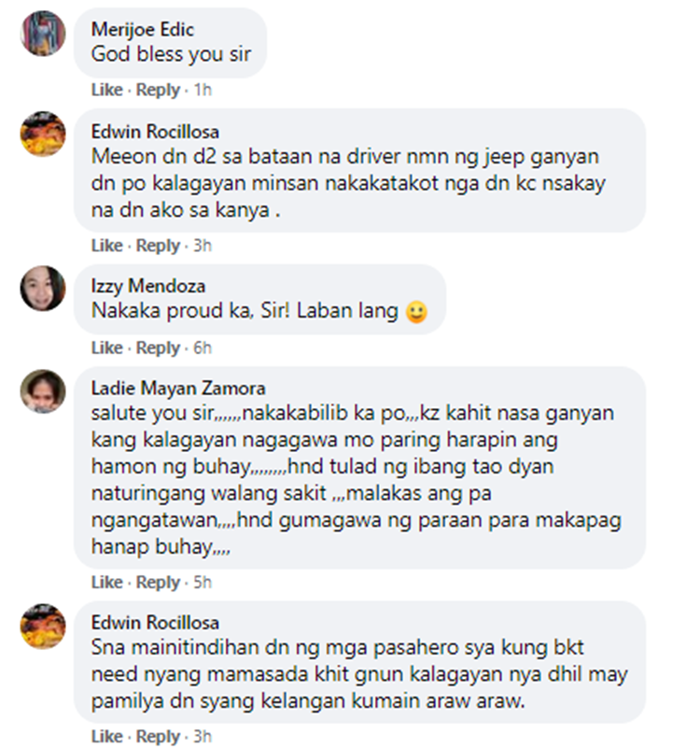Image resolution: width=700 pixels, height=749 pixels.
Task: Reply to Izzy Mendoza's comment
Action: (158, 347)
